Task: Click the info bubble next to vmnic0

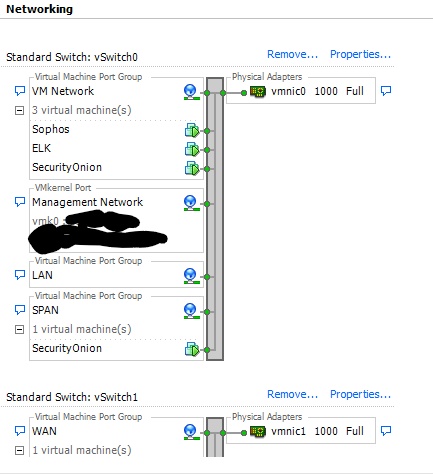Action: pos(386,91)
